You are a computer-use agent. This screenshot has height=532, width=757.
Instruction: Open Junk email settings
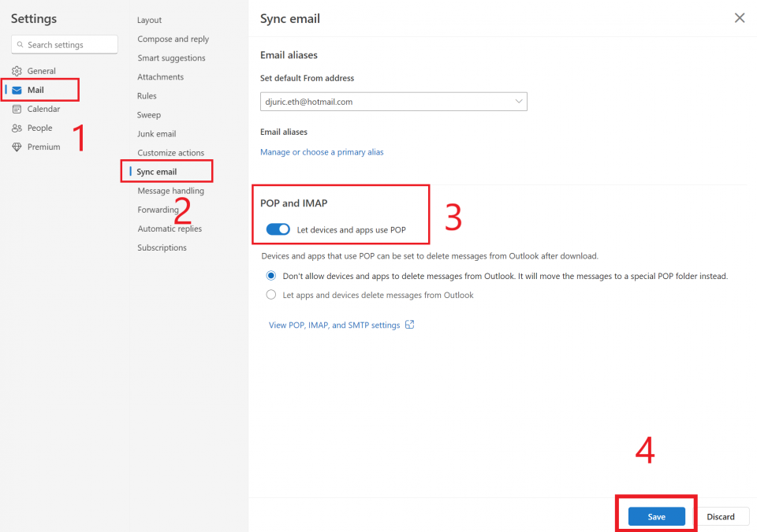pyautogui.click(x=156, y=133)
